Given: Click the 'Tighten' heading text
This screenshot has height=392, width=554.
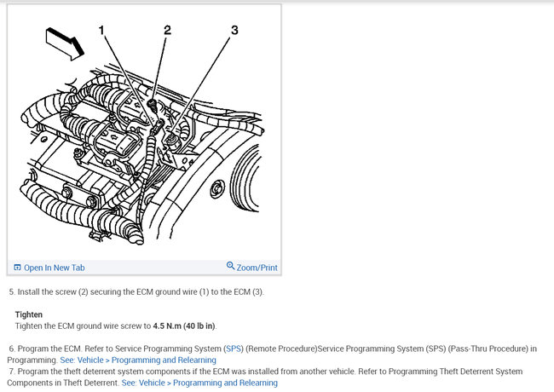Looking at the screenshot, I should [29, 314].
